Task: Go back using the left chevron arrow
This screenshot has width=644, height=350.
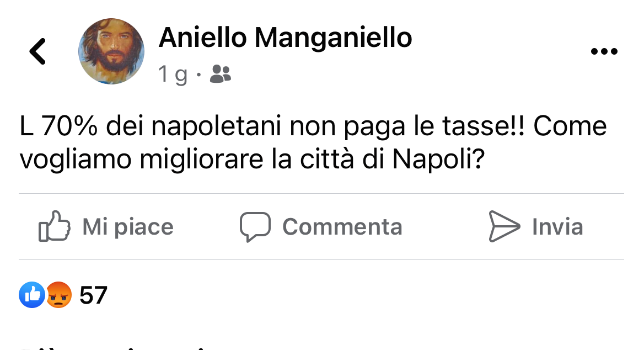Action: 37,52
